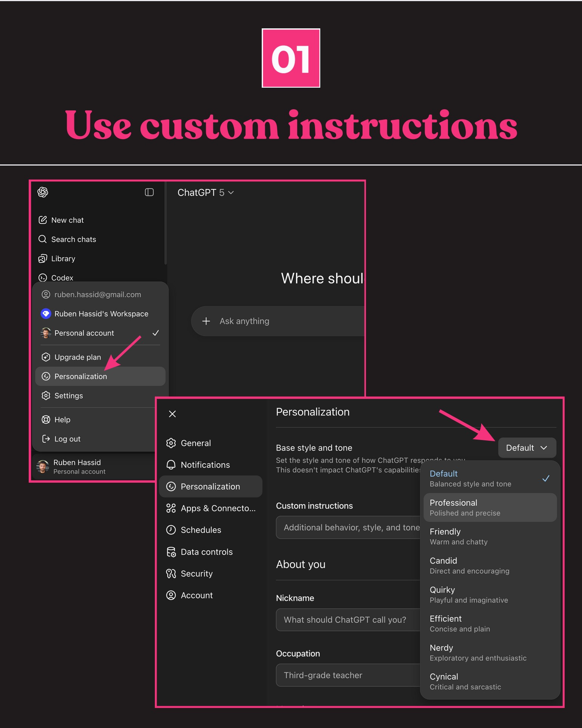
Task: Choose Upgrade plan in the account menu
Action: (100, 357)
